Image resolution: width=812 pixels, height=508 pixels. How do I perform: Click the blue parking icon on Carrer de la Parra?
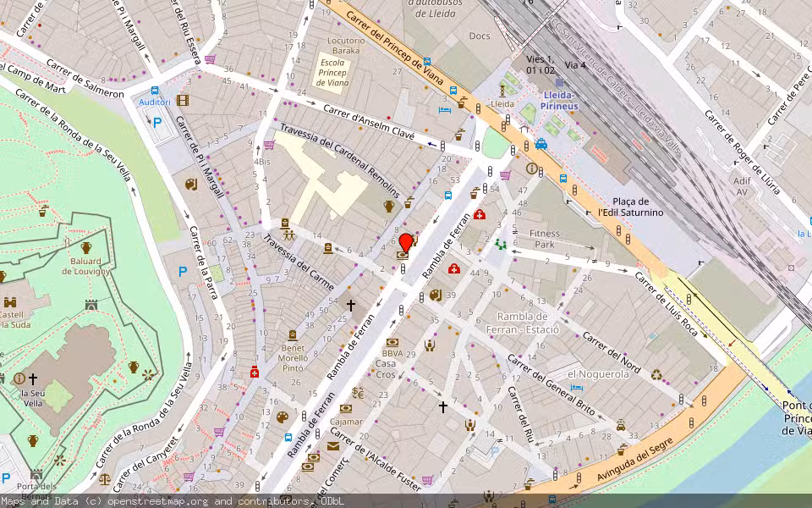point(182,269)
